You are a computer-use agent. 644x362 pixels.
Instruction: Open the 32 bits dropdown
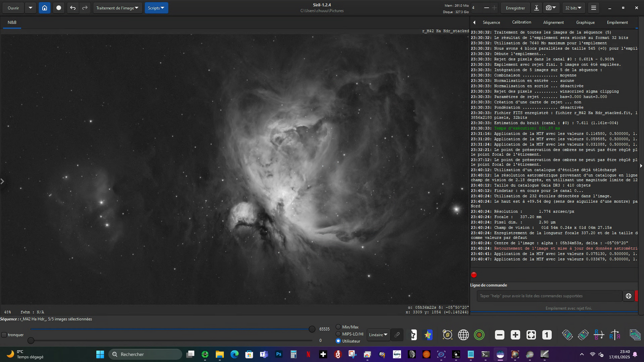573,8
